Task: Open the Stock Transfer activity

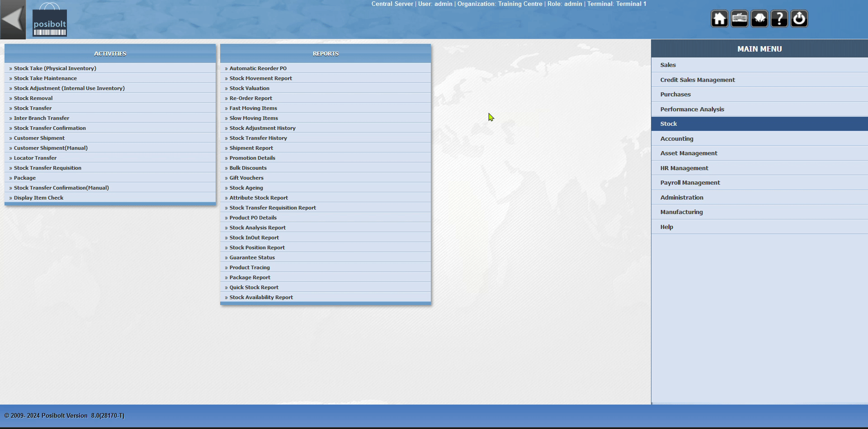Action: (110, 108)
